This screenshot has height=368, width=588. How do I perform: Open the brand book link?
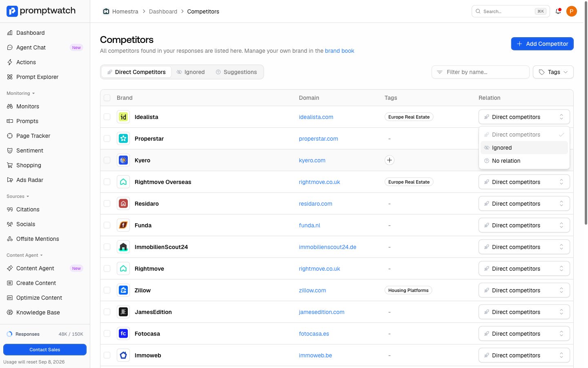[x=339, y=51]
